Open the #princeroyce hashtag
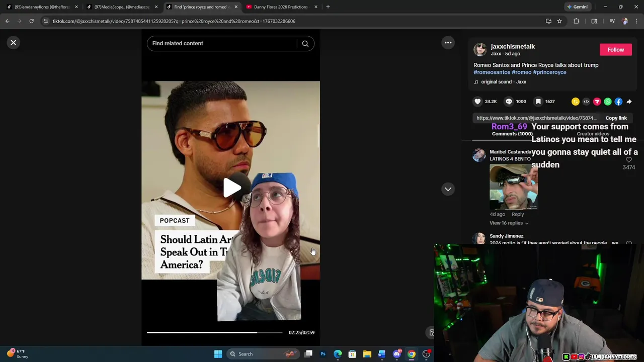This screenshot has width=644, height=362. pyautogui.click(x=549, y=72)
